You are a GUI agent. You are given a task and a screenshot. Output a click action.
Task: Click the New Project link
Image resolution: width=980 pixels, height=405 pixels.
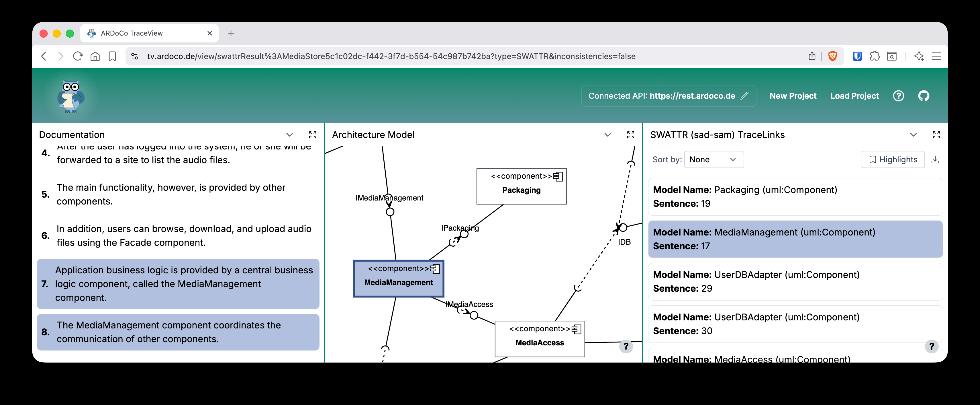(x=793, y=96)
